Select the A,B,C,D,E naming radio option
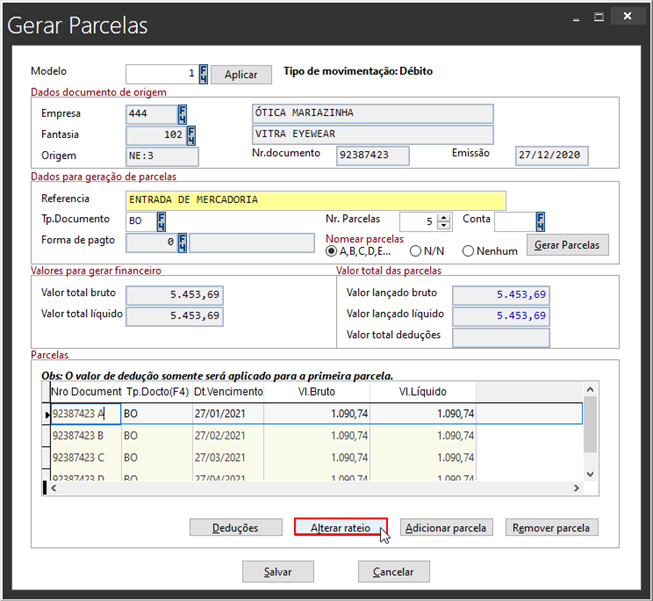 click(x=332, y=251)
